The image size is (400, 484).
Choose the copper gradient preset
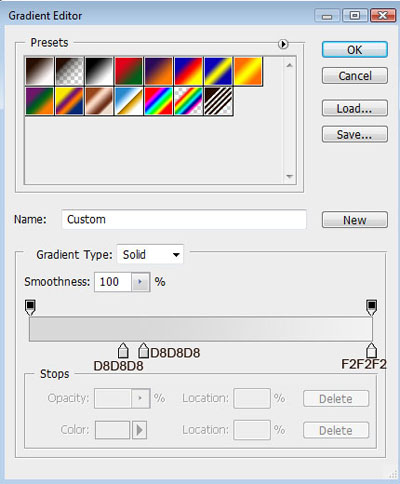99,101
